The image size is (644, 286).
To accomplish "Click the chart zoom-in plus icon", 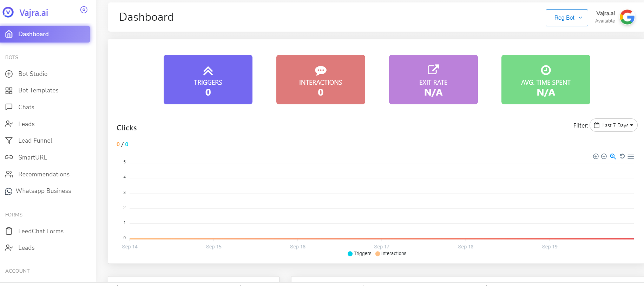I will pos(596,156).
